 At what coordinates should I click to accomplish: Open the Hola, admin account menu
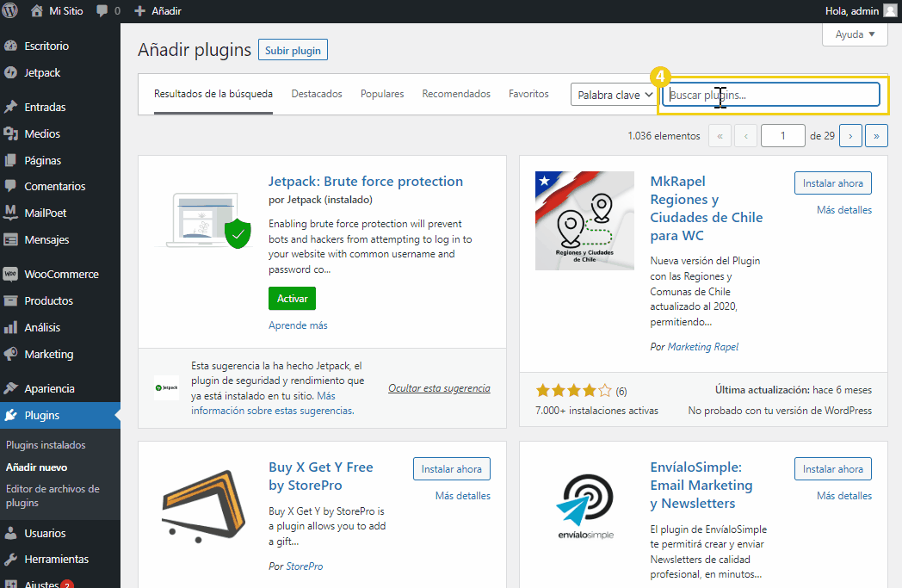click(x=862, y=11)
